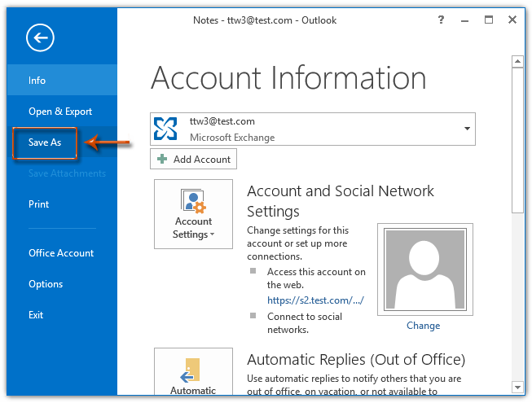Viewport: 532px width, 403px height.
Task: Click 'Account and Social Network Settings' heading
Action: click(341, 201)
